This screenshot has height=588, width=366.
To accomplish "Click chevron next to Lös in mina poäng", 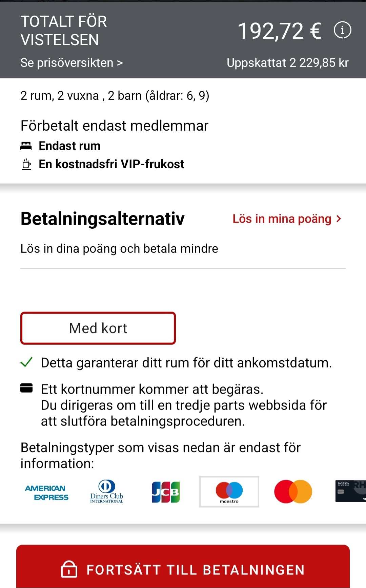I will click(339, 219).
